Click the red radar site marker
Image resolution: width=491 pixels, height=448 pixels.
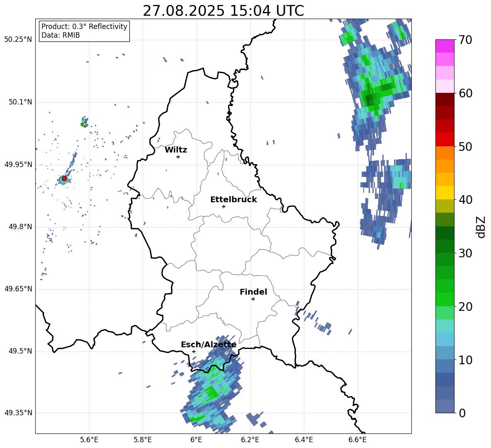[64, 179]
